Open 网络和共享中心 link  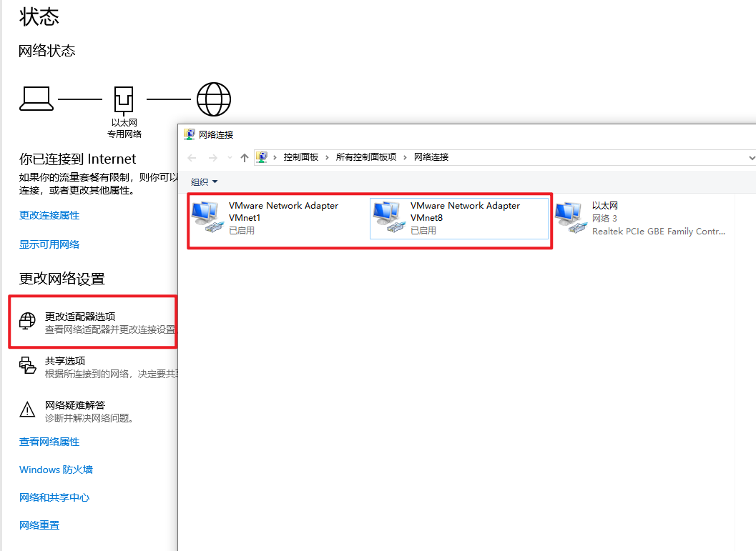click(x=54, y=497)
